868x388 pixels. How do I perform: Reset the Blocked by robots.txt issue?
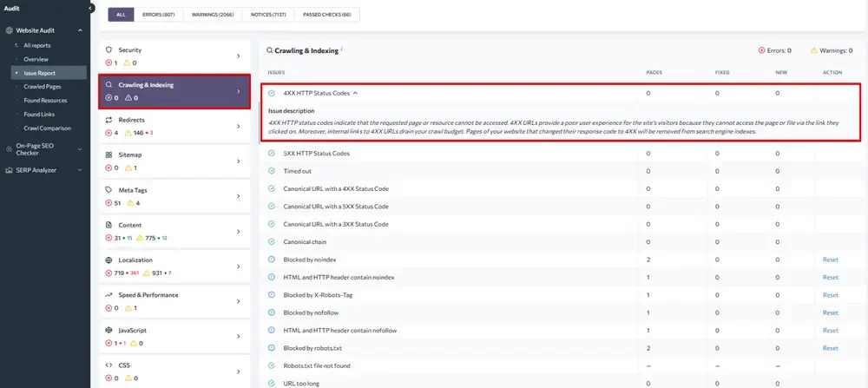pos(831,348)
